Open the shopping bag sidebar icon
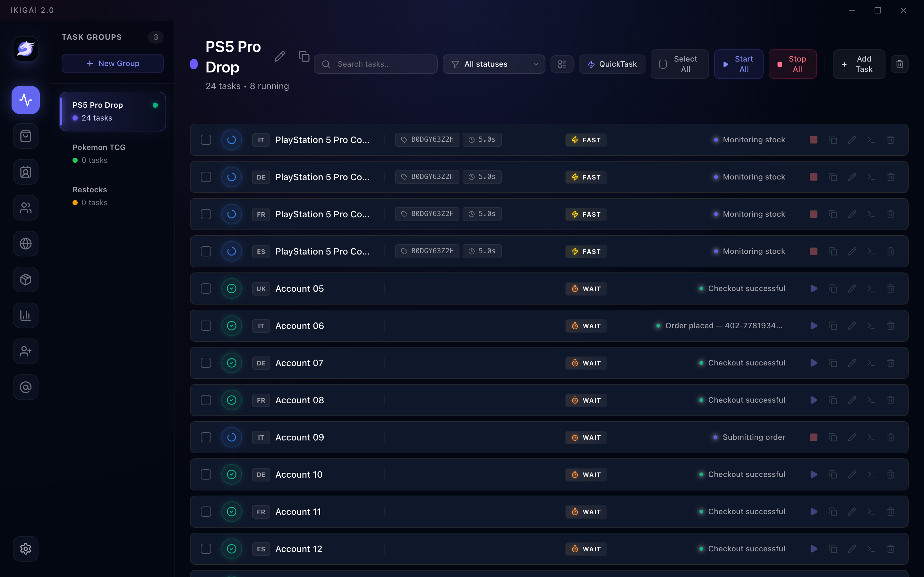 [x=26, y=136]
